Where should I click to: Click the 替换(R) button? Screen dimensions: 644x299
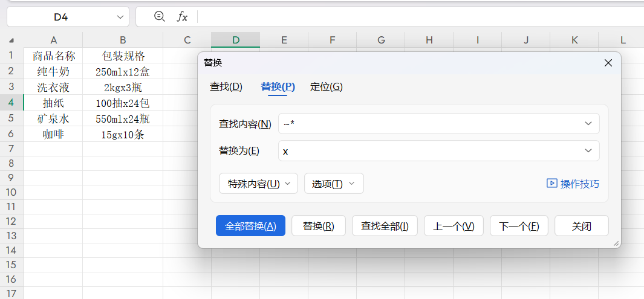[319, 226]
